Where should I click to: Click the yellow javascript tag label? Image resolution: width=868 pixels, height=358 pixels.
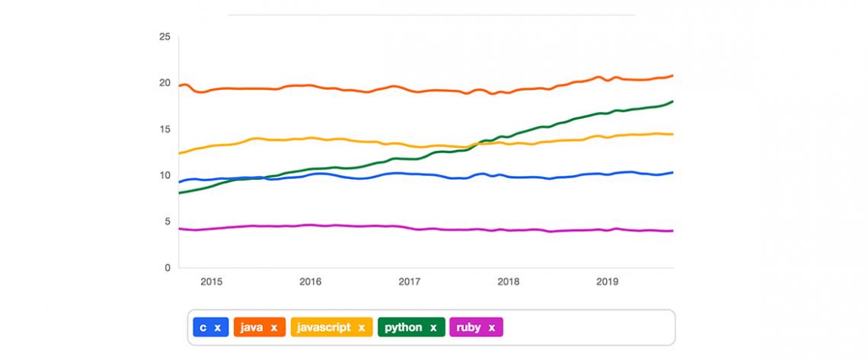tap(324, 328)
